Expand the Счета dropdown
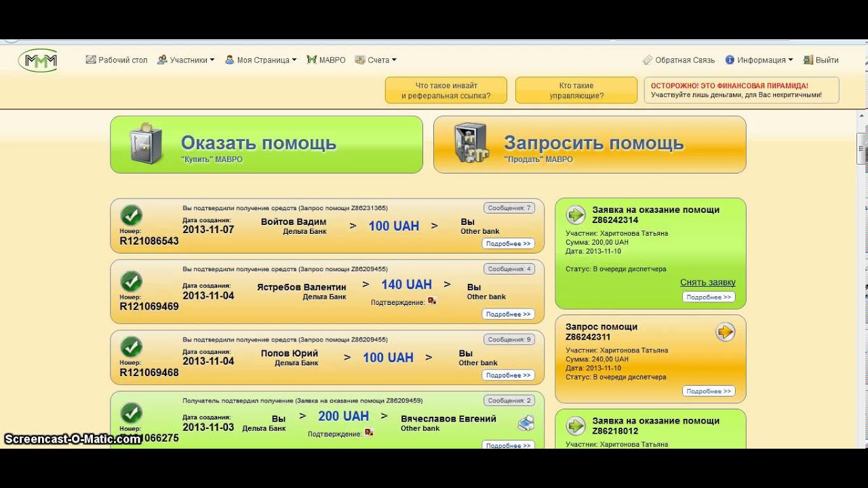This screenshot has width=868, height=488. tap(376, 60)
